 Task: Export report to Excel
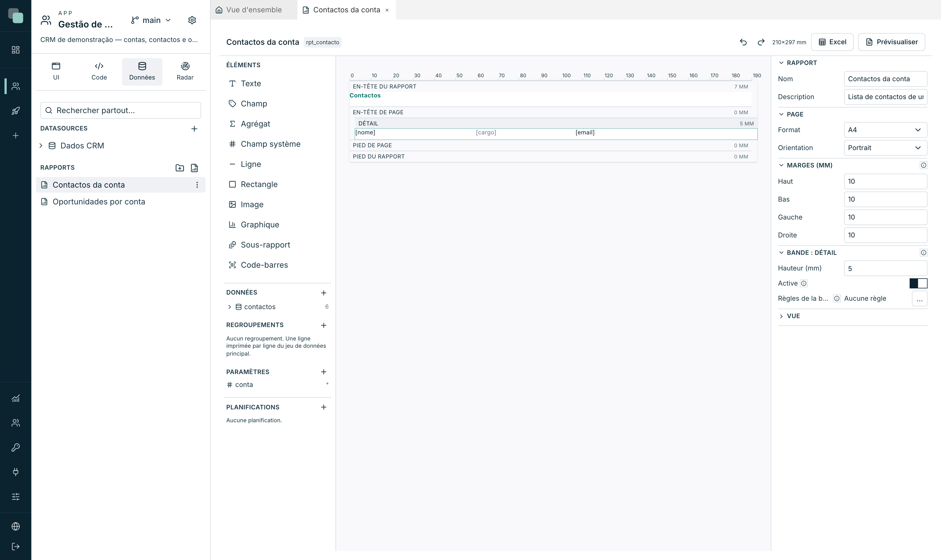click(x=832, y=42)
